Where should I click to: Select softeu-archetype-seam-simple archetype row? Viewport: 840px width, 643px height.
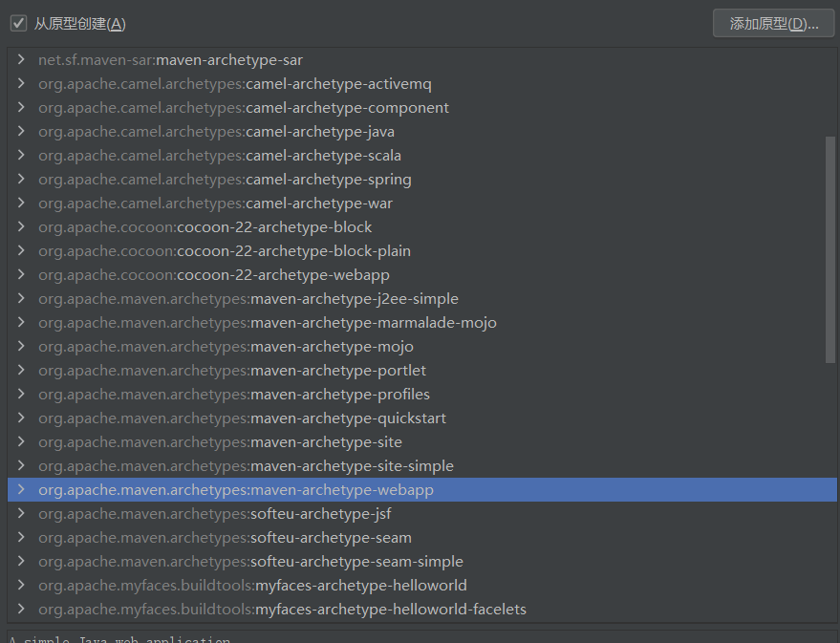(422, 561)
